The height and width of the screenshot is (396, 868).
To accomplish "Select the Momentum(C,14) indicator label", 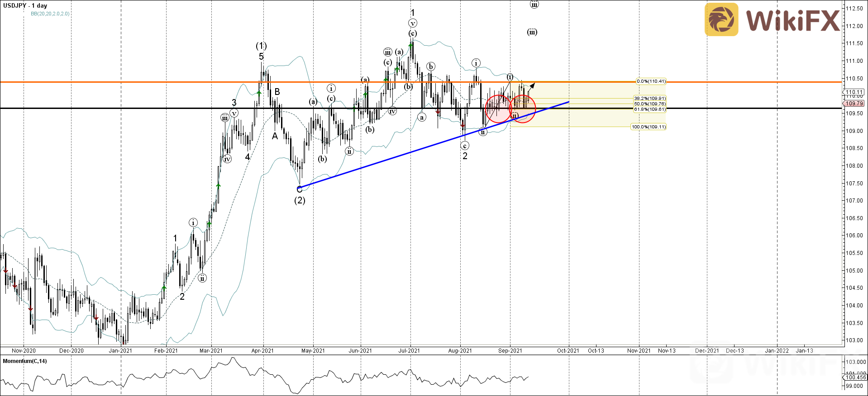I will pos(25,361).
